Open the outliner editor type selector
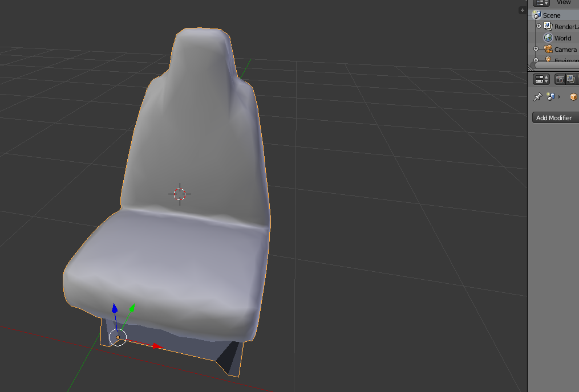Image resolution: width=579 pixels, height=392 pixels. click(x=541, y=3)
